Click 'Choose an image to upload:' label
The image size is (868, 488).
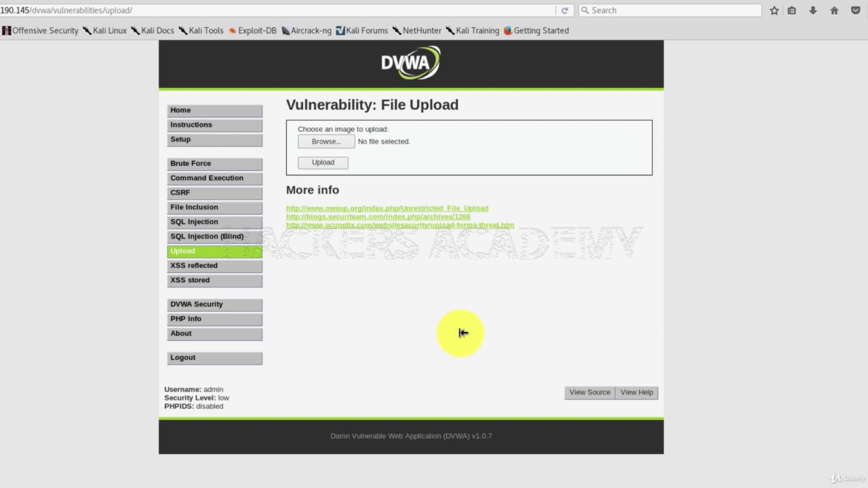tap(343, 129)
